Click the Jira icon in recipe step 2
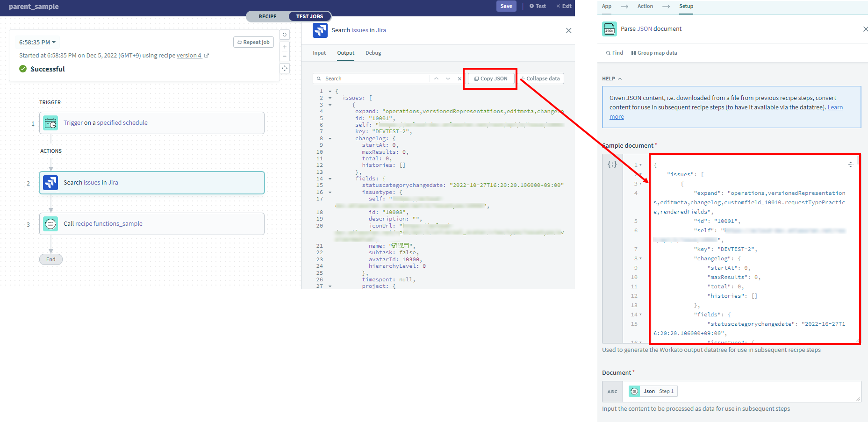The image size is (868, 422). (50, 183)
